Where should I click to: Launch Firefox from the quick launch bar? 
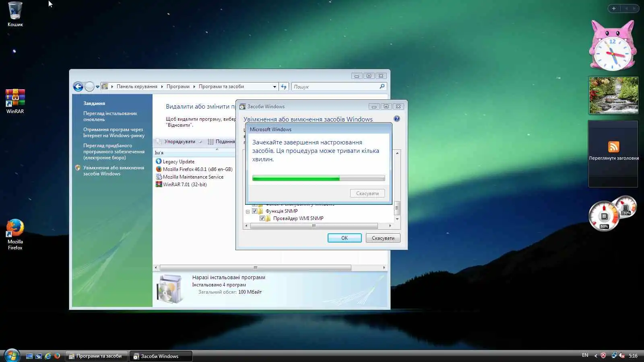pos(57,356)
